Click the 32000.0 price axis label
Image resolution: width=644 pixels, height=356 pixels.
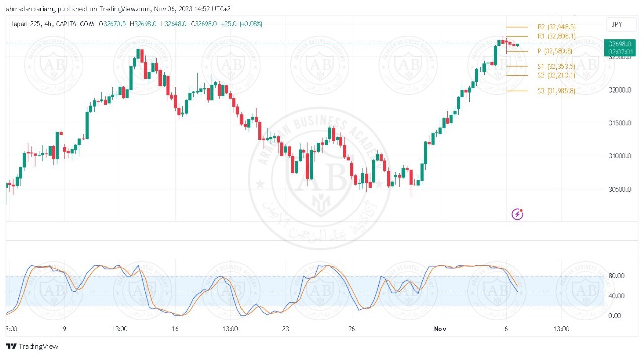tap(619, 90)
